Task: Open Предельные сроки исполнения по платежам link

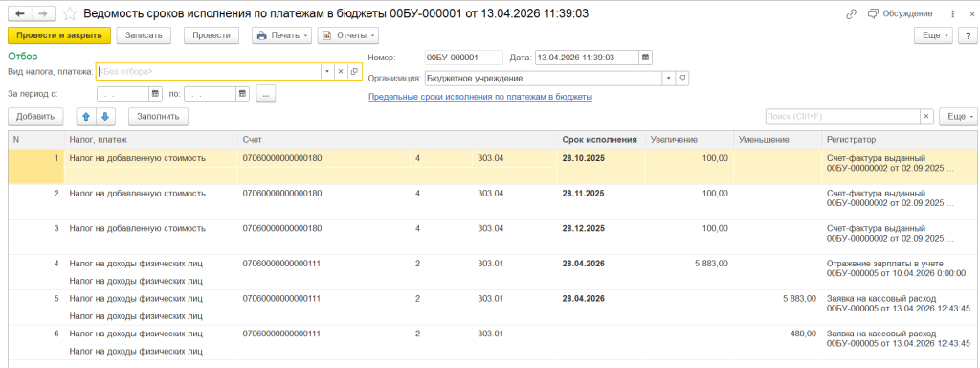Action: pos(480,97)
